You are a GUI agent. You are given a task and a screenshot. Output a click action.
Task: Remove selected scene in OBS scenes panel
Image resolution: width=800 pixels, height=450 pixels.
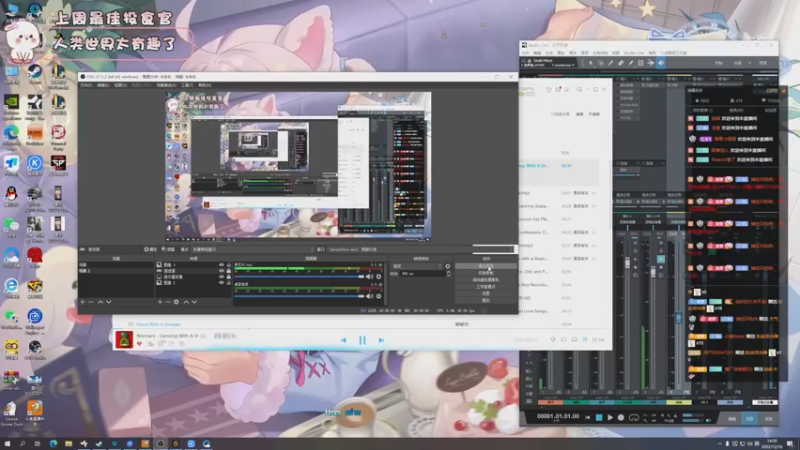click(x=91, y=302)
